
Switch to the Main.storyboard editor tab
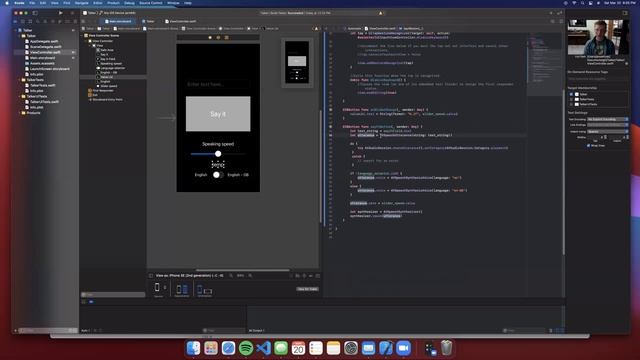pyautogui.click(x=118, y=21)
